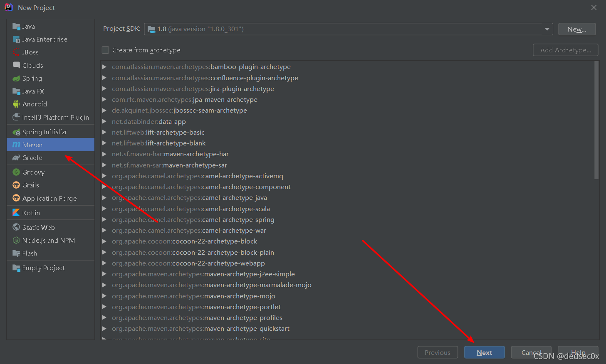Click the archetype list vertical scrollbar
This screenshot has width=606, height=364.
596,120
